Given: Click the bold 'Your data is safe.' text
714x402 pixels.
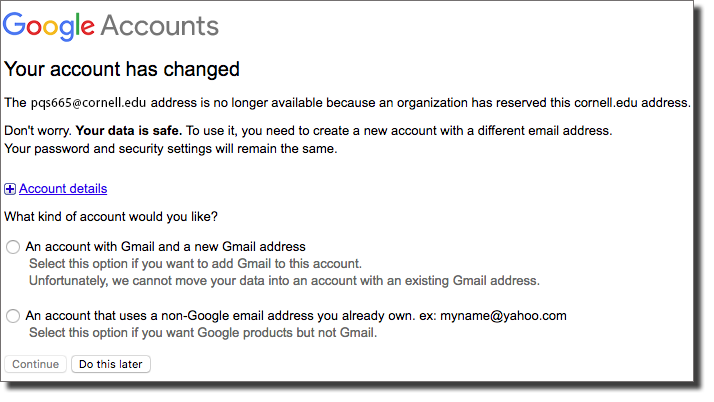Looking at the screenshot, I should coord(129,131).
